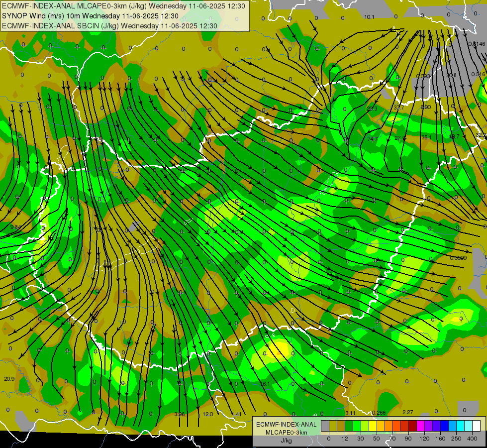Click the white legend swatch
Image resolution: width=487 pixels, height=448 pixels.
coord(477,426)
